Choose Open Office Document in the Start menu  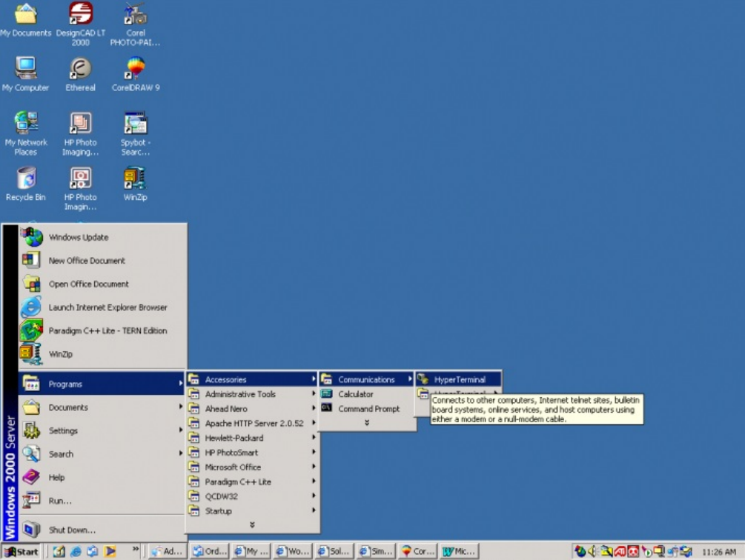point(102,284)
